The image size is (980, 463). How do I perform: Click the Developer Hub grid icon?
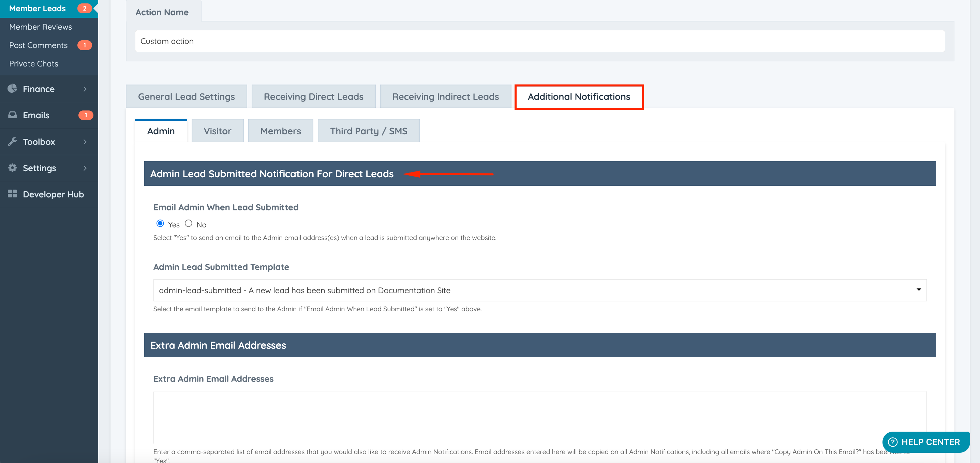pyautogui.click(x=12, y=194)
